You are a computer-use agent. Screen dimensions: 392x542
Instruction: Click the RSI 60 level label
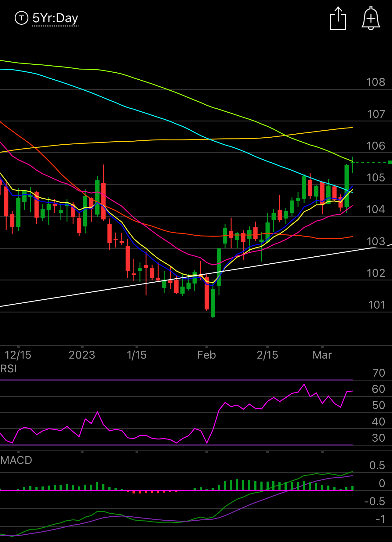(x=379, y=389)
